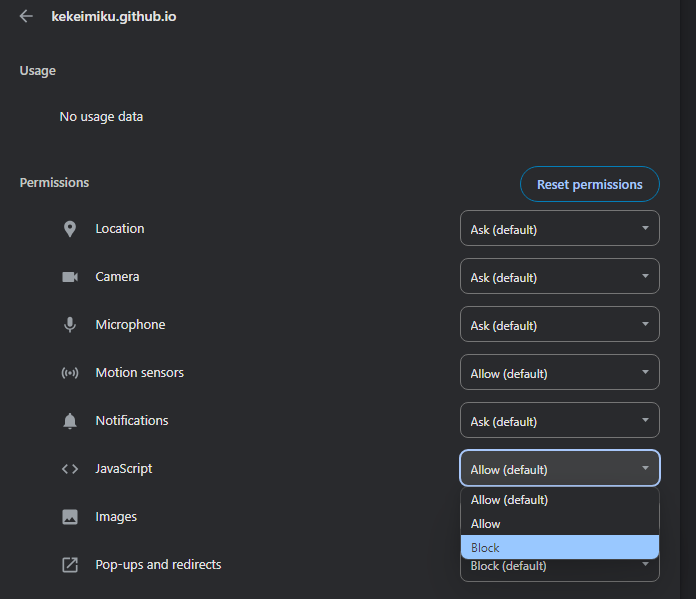Click the Reset permissions button
This screenshot has width=696, height=599.
tap(589, 184)
